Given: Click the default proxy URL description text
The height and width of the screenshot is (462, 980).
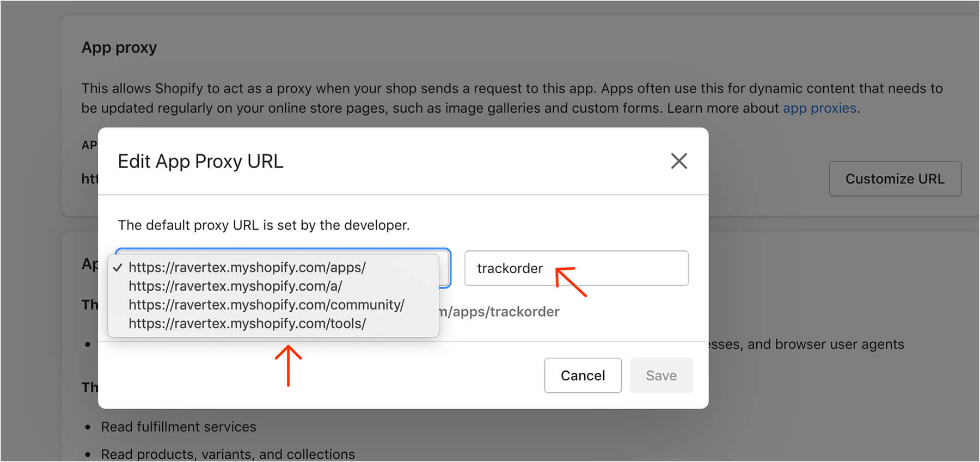Looking at the screenshot, I should pos(264,225).
